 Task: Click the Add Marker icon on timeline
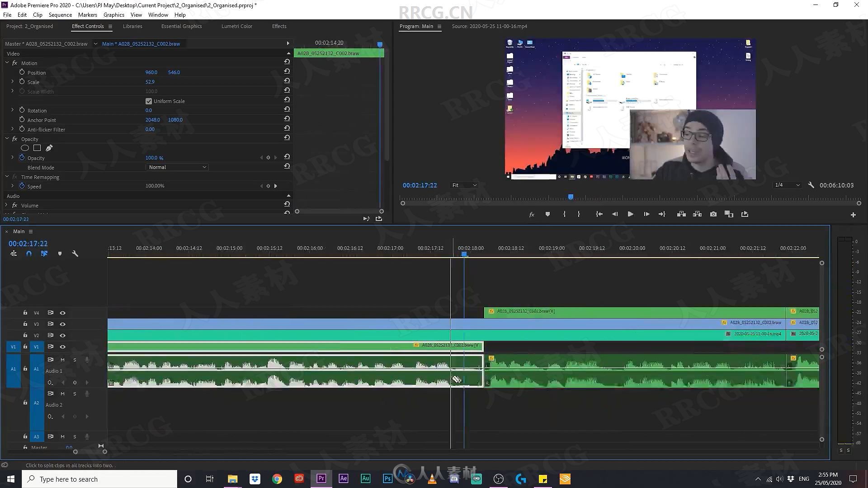(x=60, y=253)
